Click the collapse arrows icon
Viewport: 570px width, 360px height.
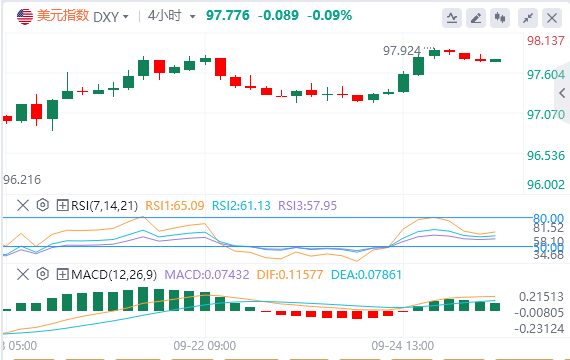point(528,17)
